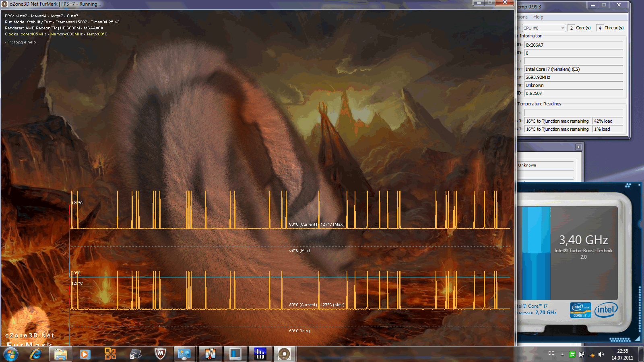Click the upper graph's 80°C (Current) 127°C (Max) label
This screenshot has height=362, width=644.
tap(317, 224)
